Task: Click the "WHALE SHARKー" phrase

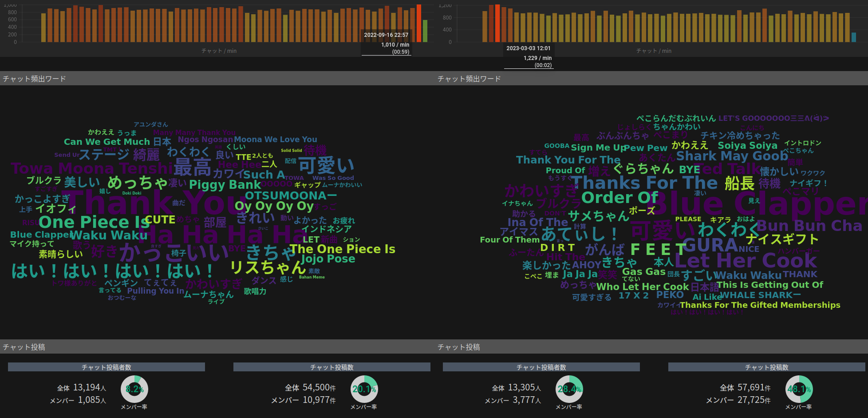Action: tap(761, 295)
